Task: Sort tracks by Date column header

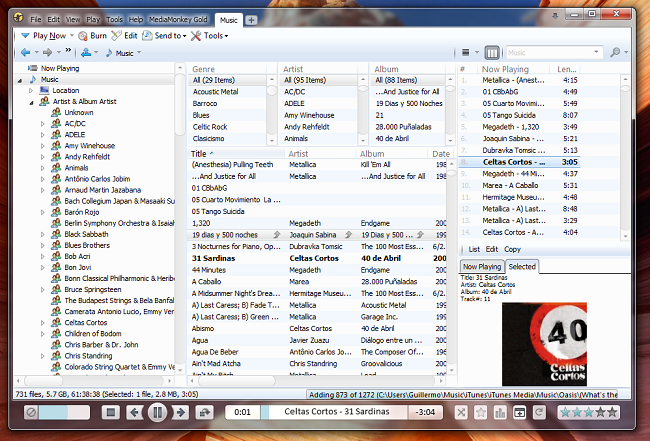Action: pyautogui.click(x=441, y=154)
